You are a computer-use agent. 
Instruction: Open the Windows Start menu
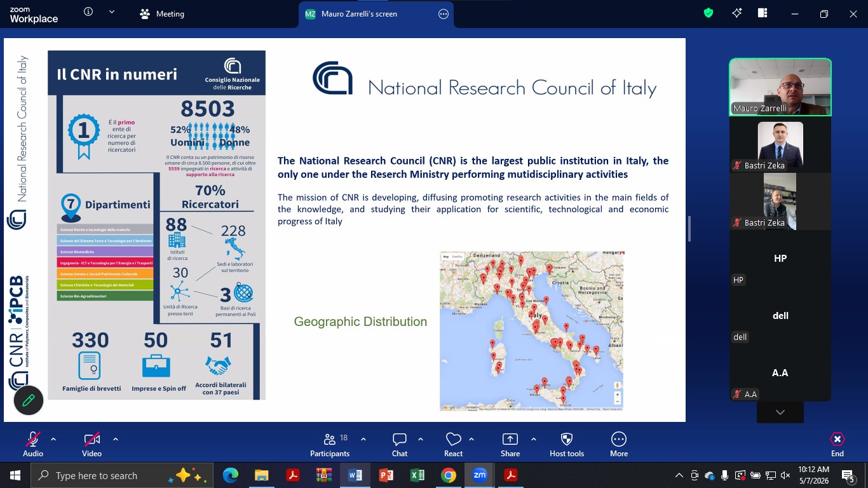pos(15,475)
